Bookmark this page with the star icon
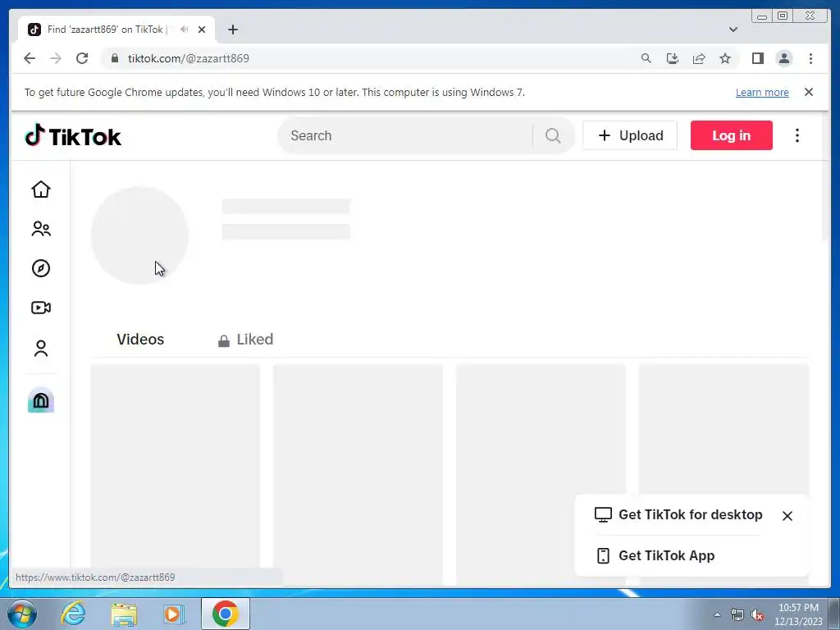This screenshot has width=840, height=630. 725,58
